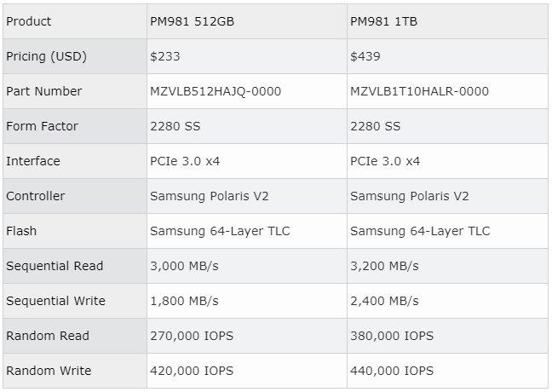Select the 440,000 IOPS cell
Viewport: 552px width, 392px height.
click(392, 371)
